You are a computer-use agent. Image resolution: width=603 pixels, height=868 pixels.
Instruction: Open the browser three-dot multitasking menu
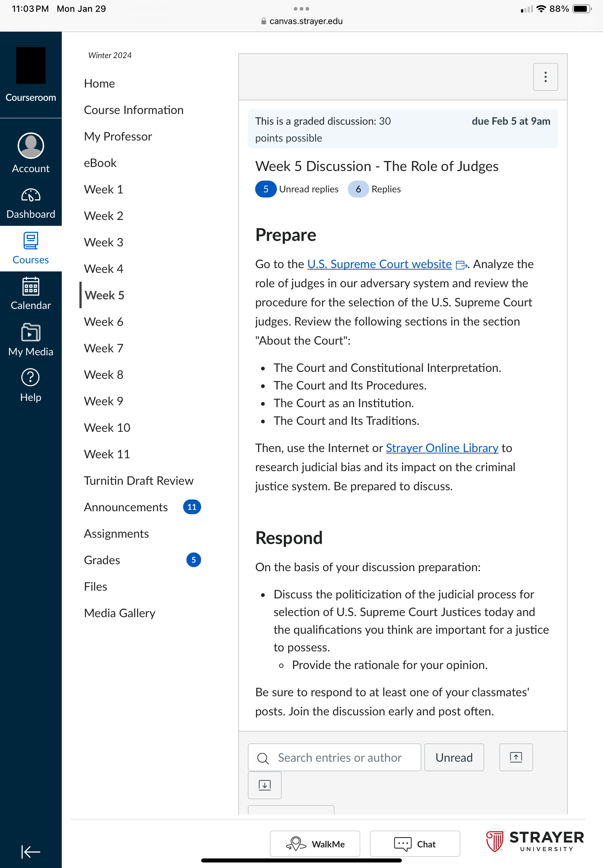[x=301, y=9]
